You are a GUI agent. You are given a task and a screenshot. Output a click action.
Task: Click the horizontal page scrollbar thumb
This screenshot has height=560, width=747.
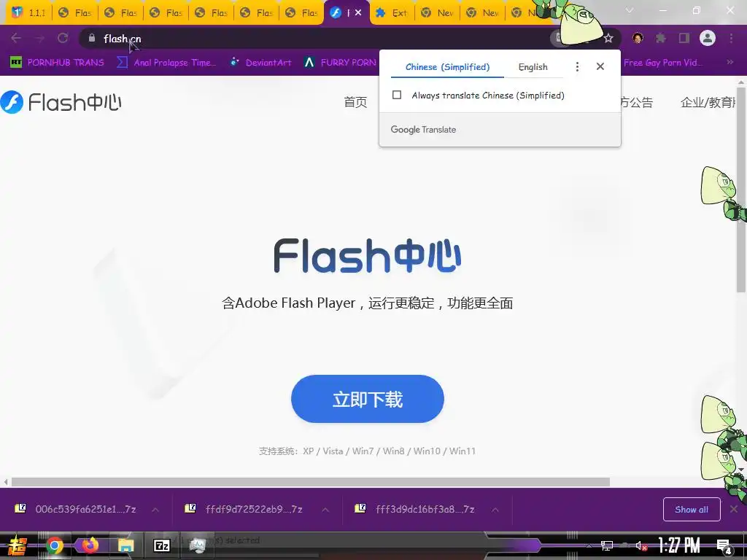(311, 482)
